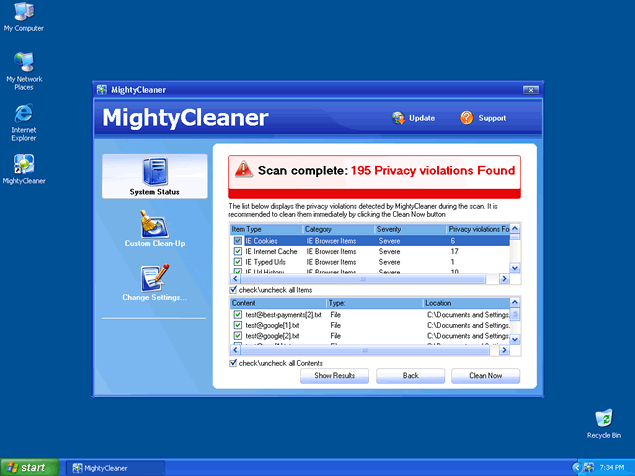Open the System Status panel icon
635x476 pixels.
pyautogui.click(x=154, y=172)
